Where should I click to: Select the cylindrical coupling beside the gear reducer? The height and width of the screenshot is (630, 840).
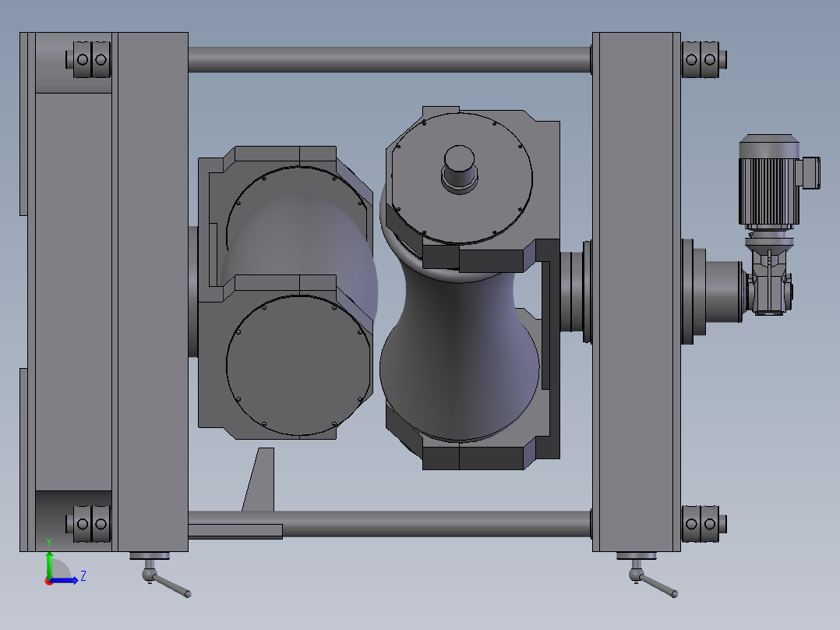coord(725,292)
